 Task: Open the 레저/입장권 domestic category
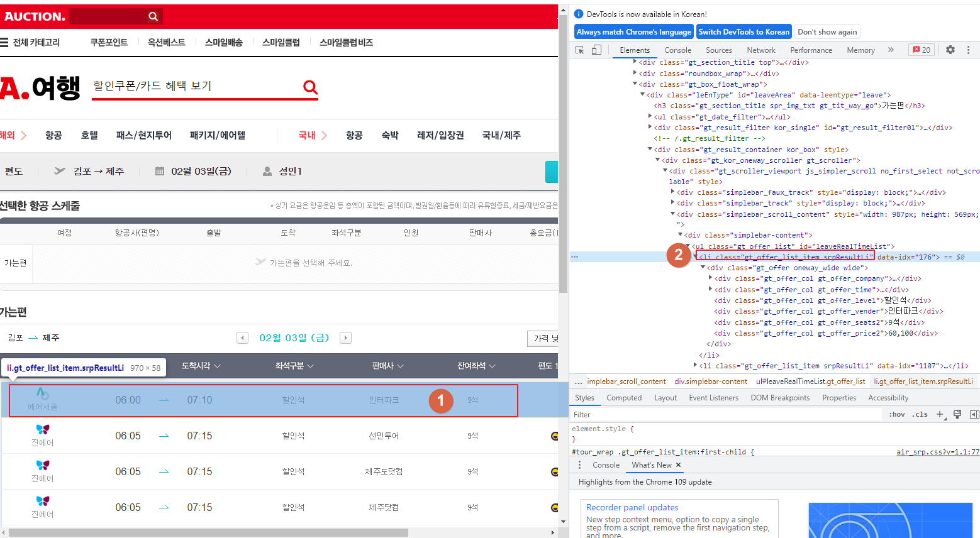[440, 135]
